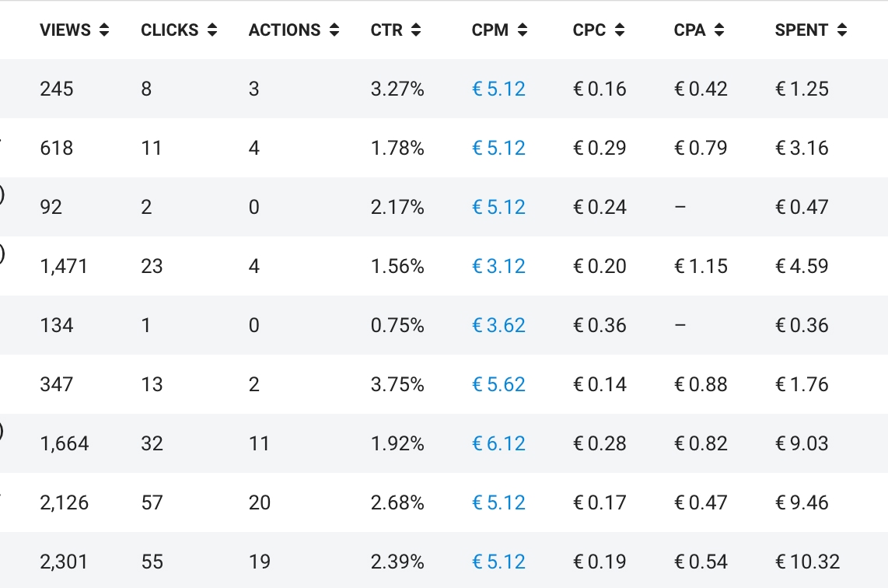Screen dimensions: 888x588
Task: Click the VIEWS column header text
Action: click(65, 30)
